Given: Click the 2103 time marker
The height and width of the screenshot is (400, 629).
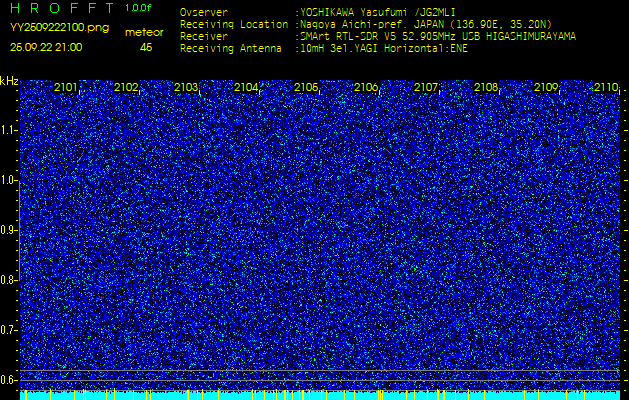Looking at the screenshot, I should (186, 87).
